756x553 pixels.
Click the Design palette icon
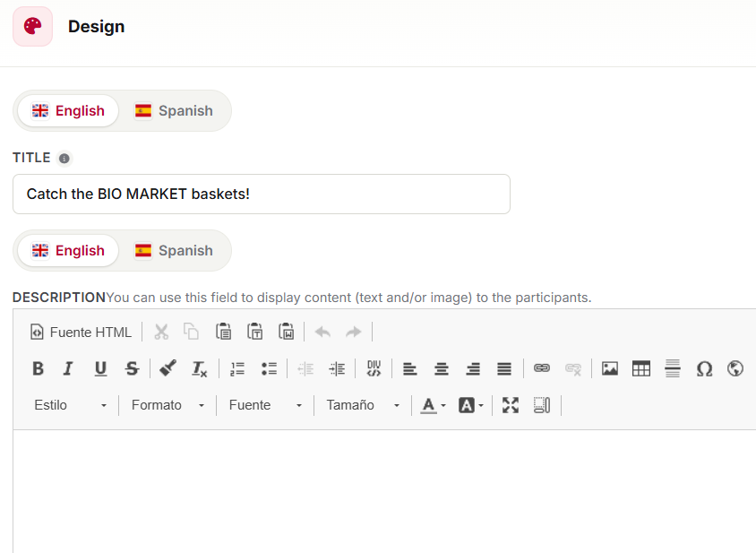tap(32, 26)
